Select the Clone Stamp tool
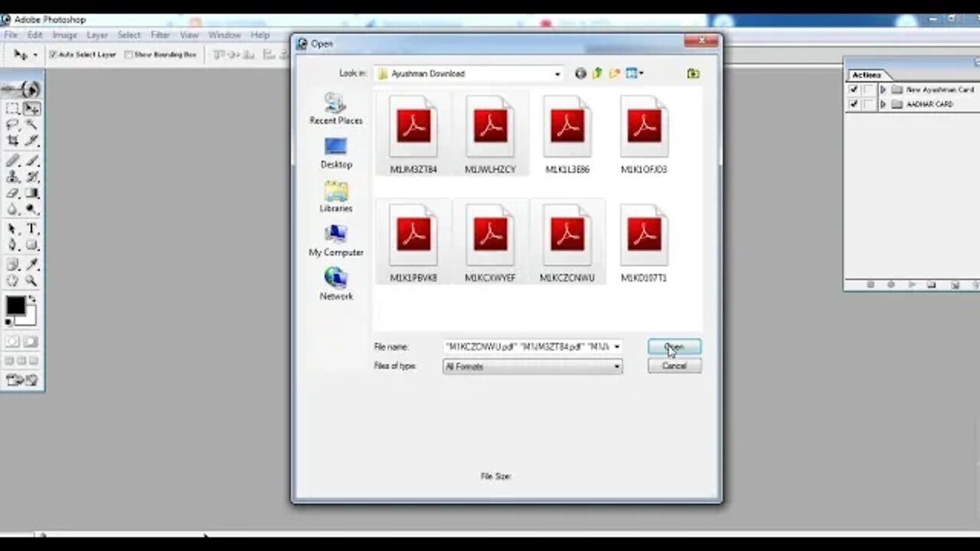 (13, 177)
